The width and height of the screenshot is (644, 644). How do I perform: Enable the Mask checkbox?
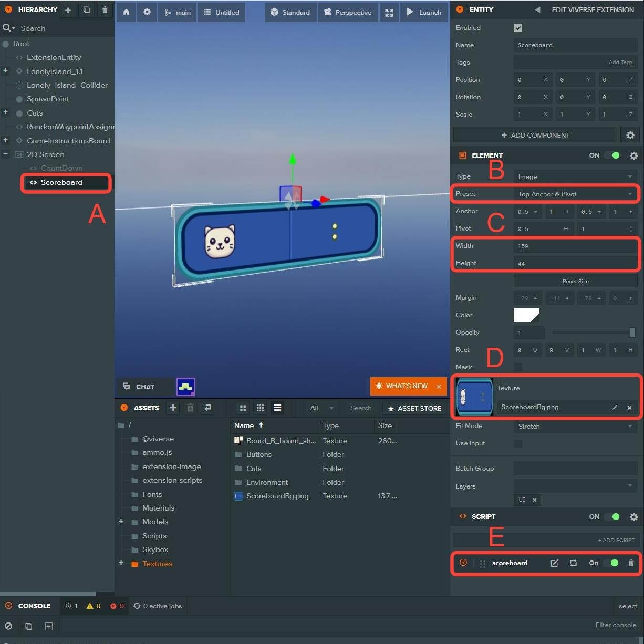click(518, 367)
